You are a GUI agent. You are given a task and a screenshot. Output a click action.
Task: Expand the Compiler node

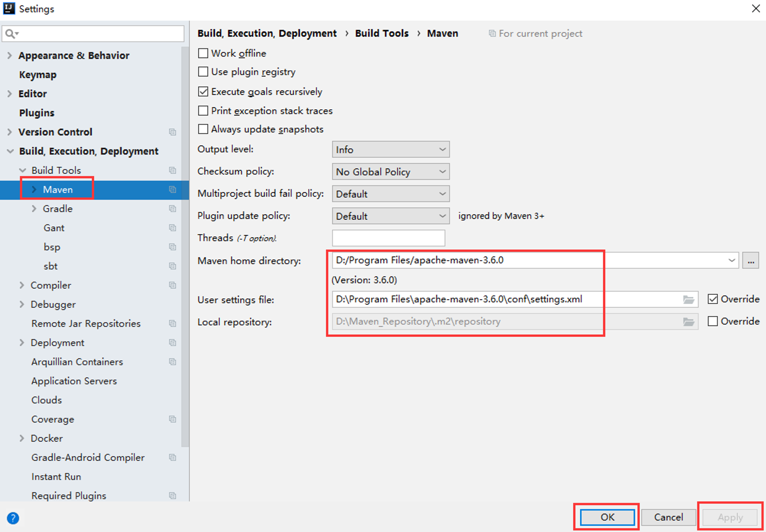22,285
